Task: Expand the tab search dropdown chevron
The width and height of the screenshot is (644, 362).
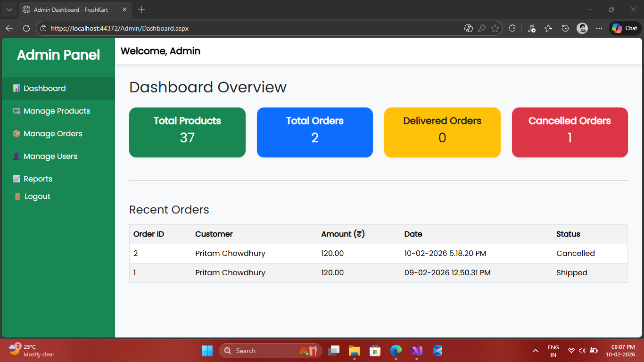Action: [9, 9]
